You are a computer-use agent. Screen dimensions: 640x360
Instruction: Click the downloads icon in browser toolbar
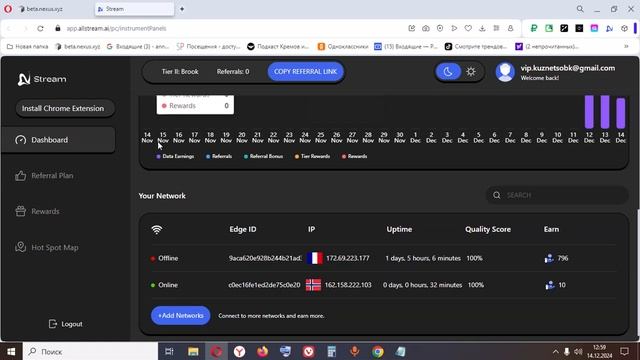tap(482, 28)
